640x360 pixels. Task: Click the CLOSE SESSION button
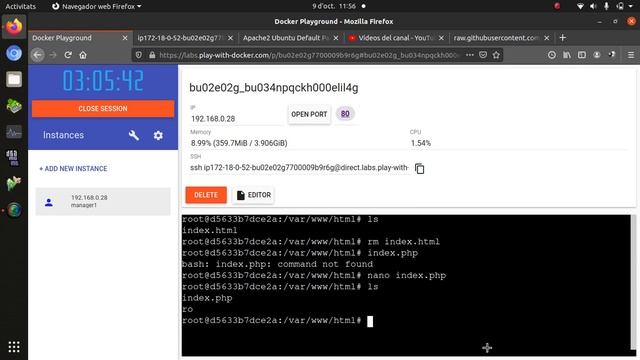point(103,109)
